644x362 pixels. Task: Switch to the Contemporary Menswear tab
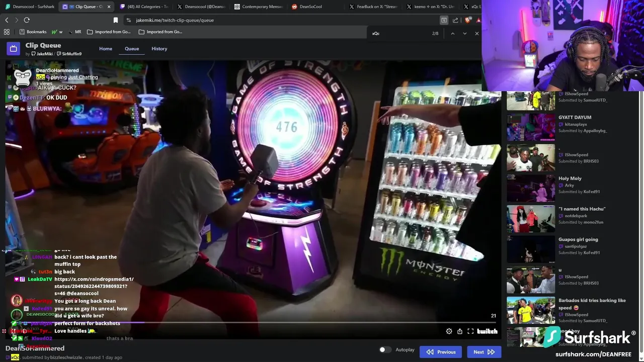tap(259, 7)
